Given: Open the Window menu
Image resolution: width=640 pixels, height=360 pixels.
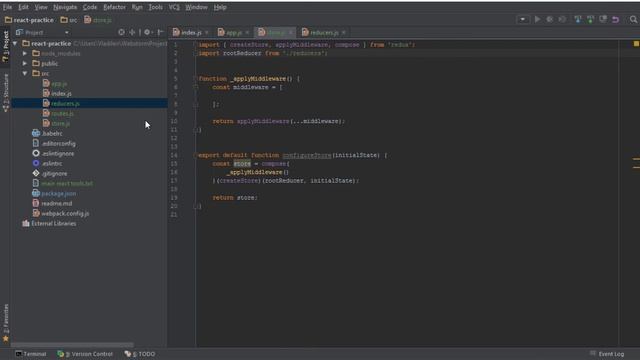Looking at the screenshot, I should [196, 7].
